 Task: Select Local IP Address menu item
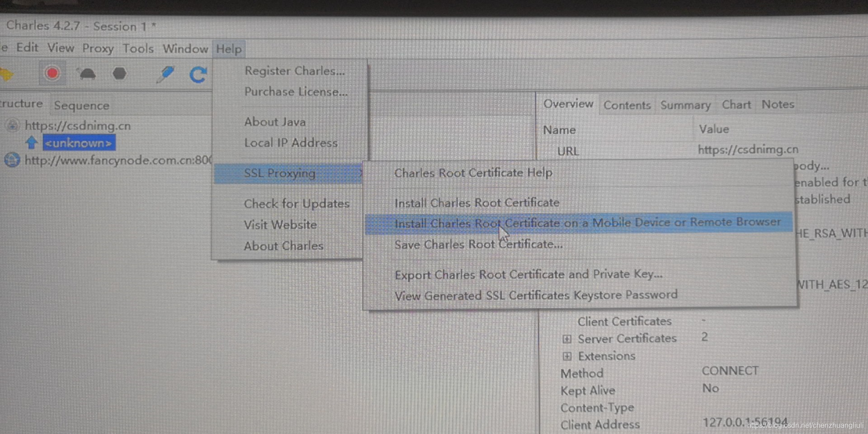click(x=291, y=143)
